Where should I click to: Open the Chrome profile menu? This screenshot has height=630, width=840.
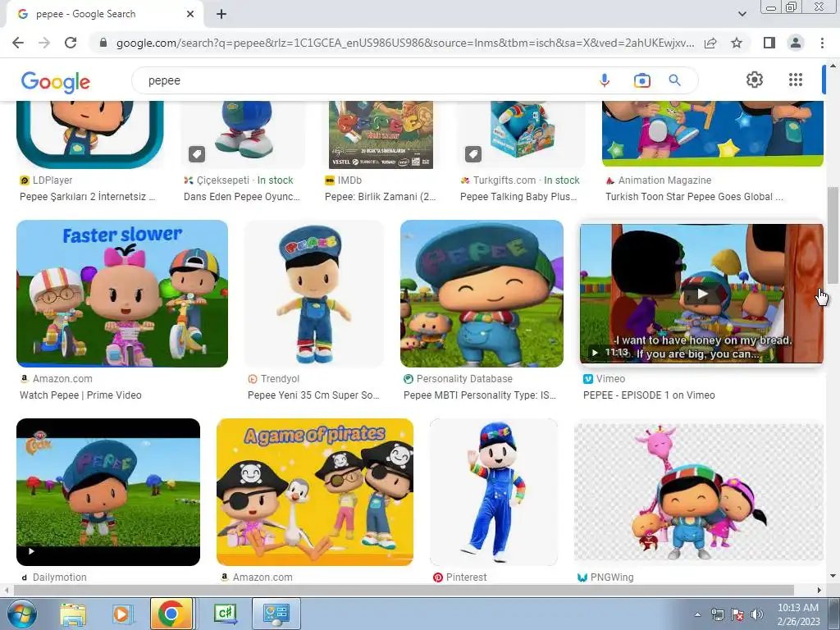[796, 43]
